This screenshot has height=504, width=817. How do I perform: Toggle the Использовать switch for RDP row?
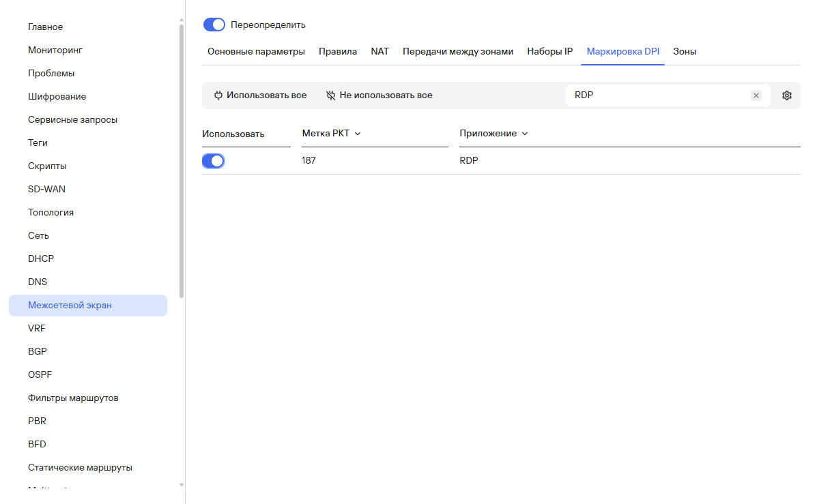click(x=214, y=161)
